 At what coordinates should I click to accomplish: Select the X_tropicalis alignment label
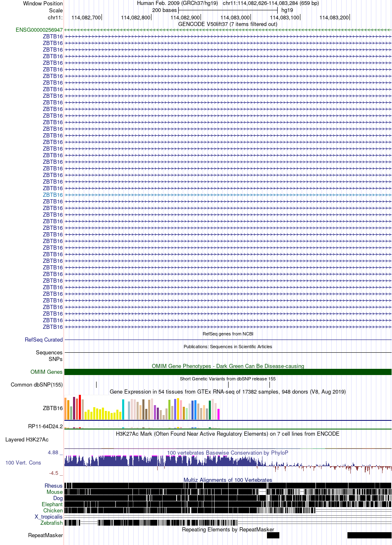49,517
